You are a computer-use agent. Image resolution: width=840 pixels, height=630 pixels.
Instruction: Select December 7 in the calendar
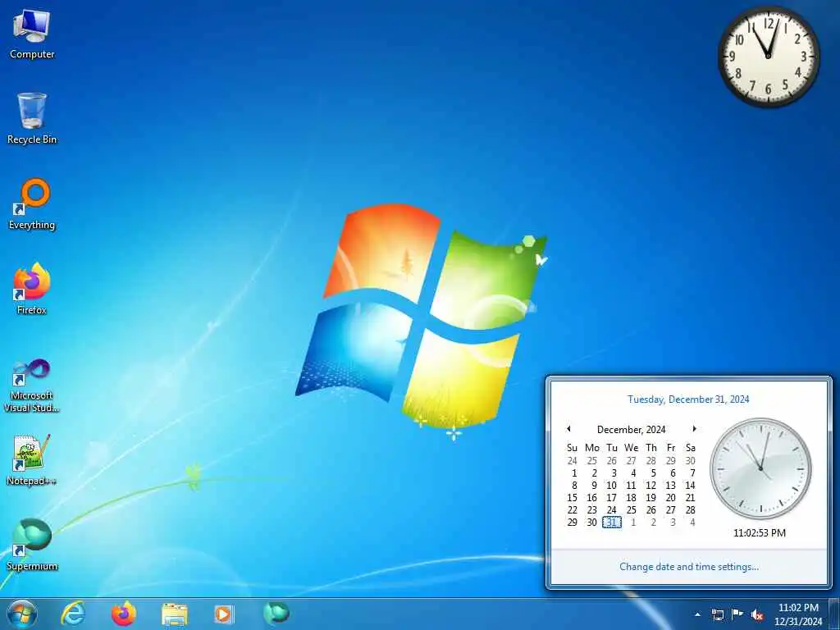click(x=692, y=473)
